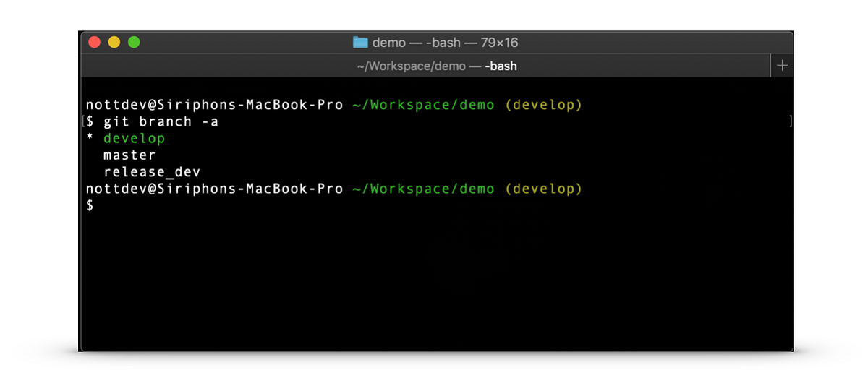Click the first nottdev@Siriphons-MacBook-Pro prompt text

(214, 105)
